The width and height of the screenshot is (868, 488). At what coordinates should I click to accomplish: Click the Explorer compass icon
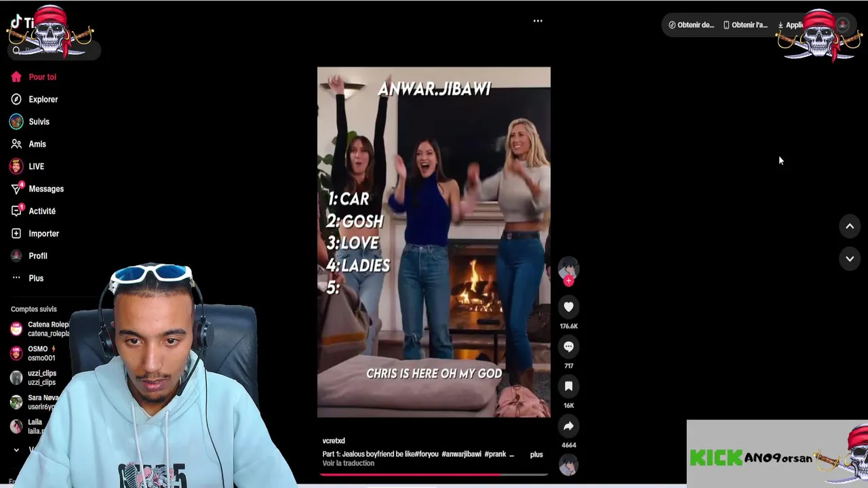pyautogui.click(x=16, y=100)
